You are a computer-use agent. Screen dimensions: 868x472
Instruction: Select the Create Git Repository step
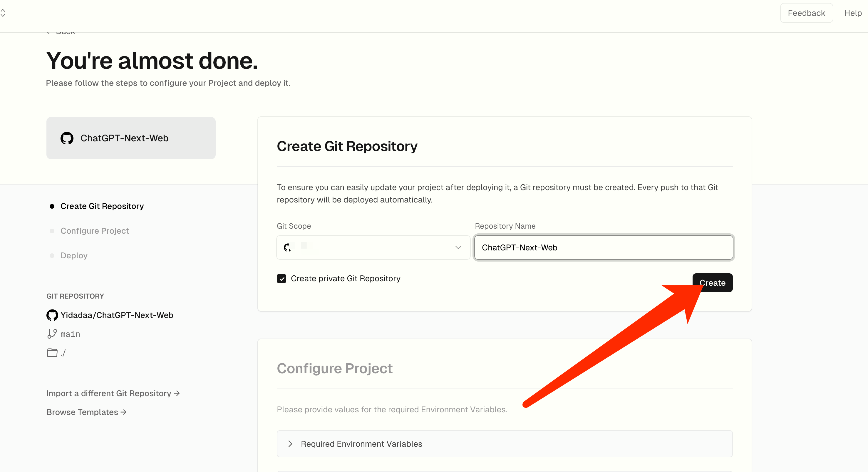pos(102,206)
